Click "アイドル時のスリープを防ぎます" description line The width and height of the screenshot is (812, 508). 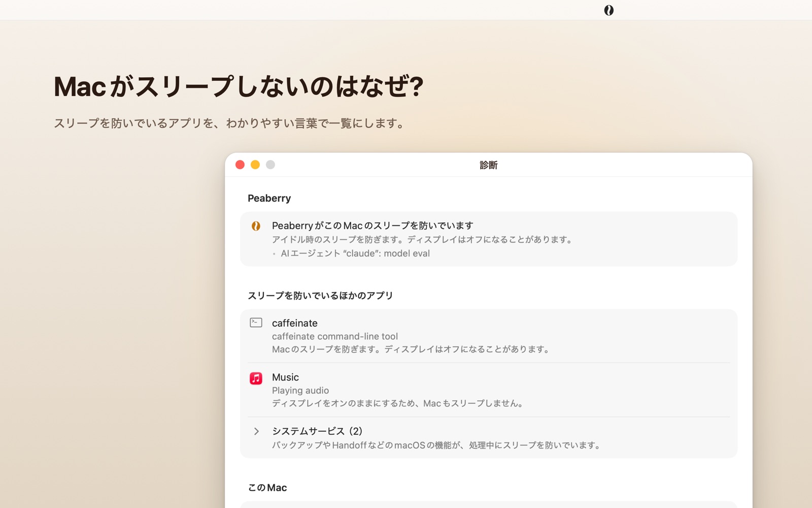423,240
